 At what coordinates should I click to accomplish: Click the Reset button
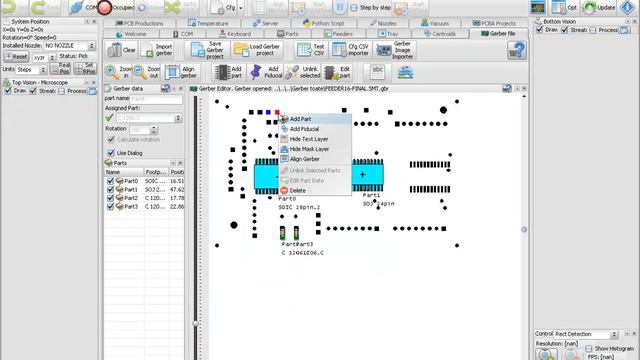click(16, 57)
